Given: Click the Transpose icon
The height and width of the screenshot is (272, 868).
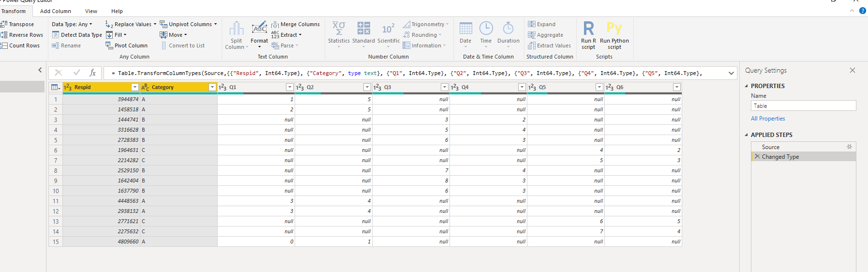Looking at the screenshot, I should tap(4, 24).
